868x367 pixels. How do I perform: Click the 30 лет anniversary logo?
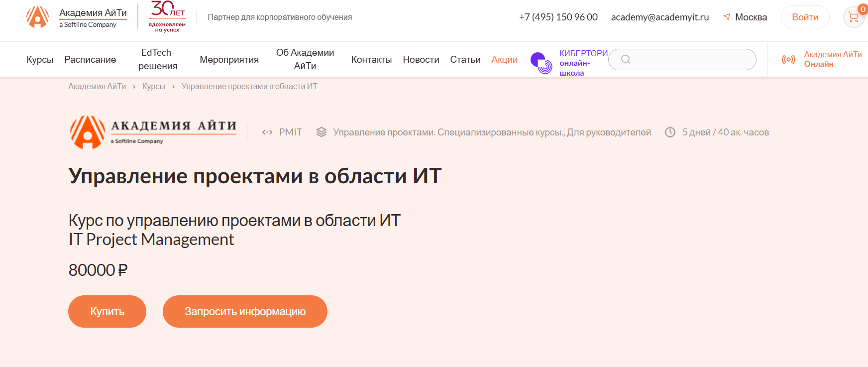click(167, 17)
